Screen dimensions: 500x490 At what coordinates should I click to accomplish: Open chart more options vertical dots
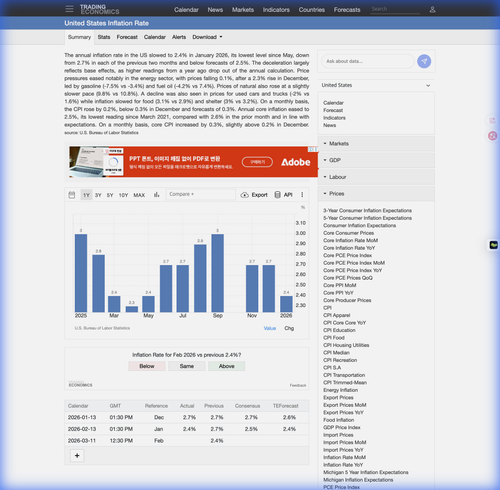click(302, 195)
